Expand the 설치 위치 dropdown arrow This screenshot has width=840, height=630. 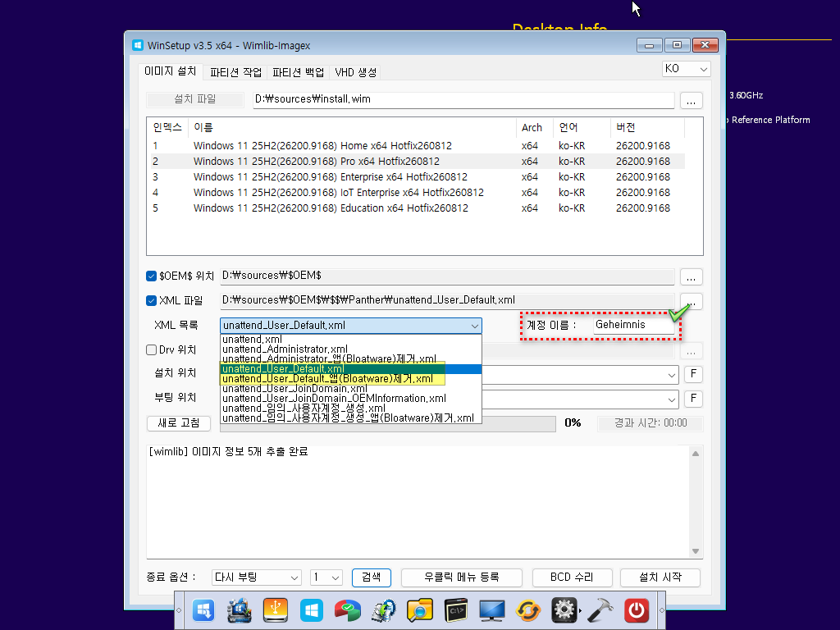tap(671, 375)
